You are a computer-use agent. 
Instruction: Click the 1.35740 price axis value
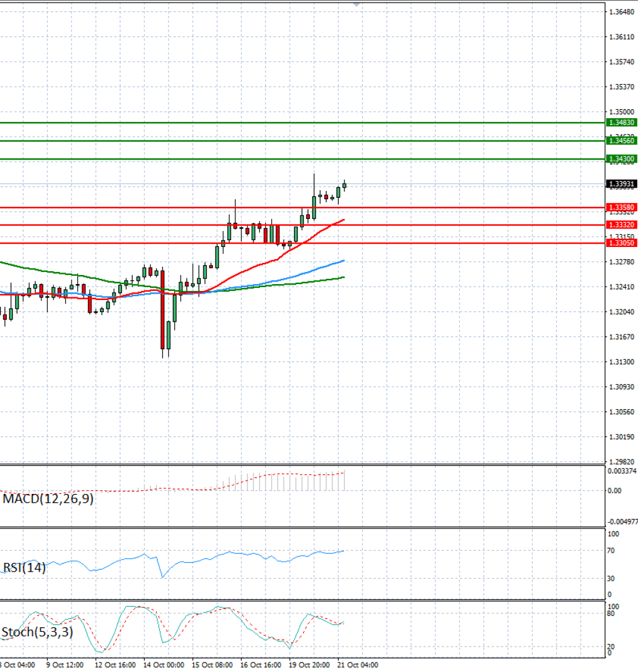pos(621,62)
